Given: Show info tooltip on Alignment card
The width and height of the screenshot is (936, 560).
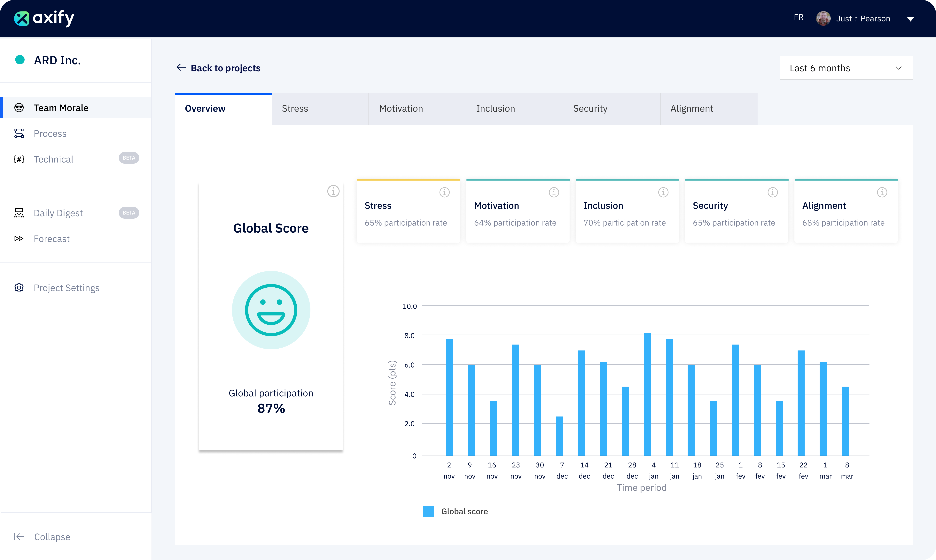Looking at the screenshot, I should click(x=882, y=192).
